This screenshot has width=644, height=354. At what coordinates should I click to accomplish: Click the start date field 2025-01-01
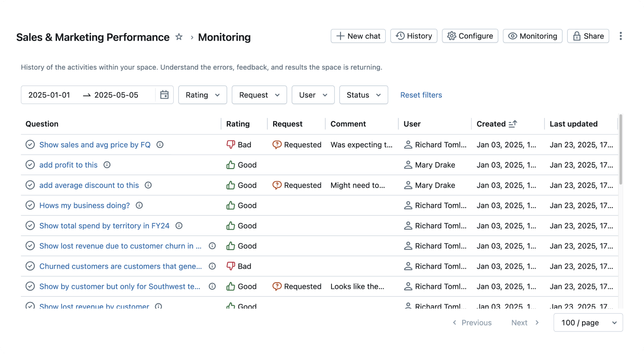coord(49,95)
